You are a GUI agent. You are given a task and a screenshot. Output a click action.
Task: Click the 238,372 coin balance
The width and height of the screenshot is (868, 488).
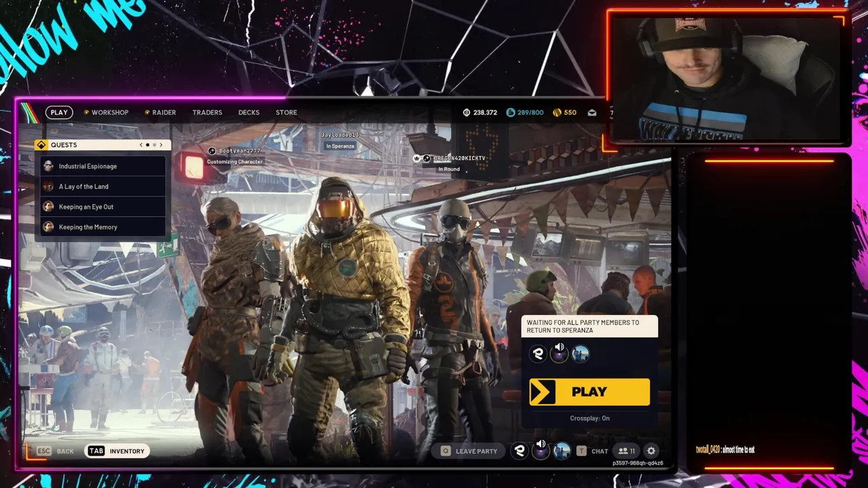click(485, 113)
